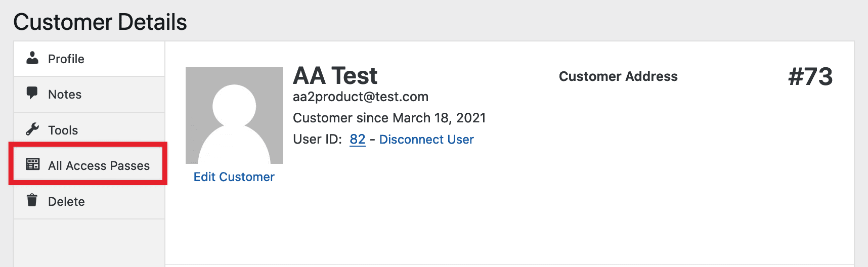Screen dimensions: 868x267
Task: Click the #73 customer number
Action: pos(810,77)
